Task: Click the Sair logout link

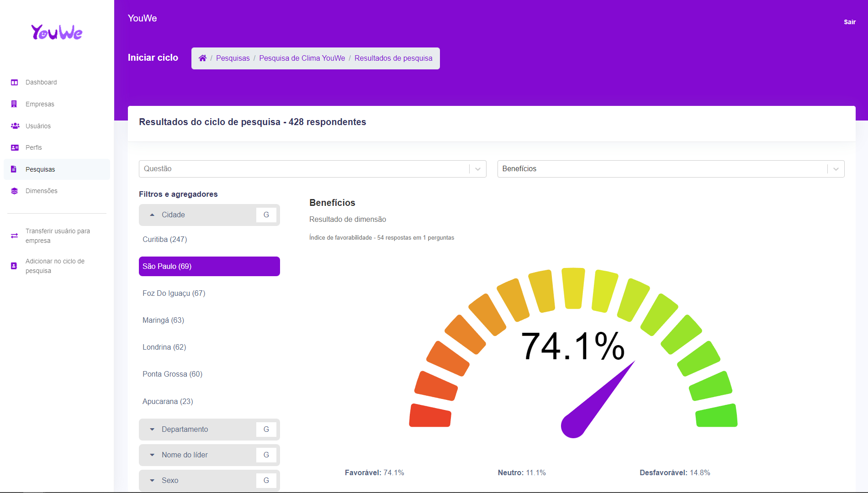Action: (x=849, y=22)
